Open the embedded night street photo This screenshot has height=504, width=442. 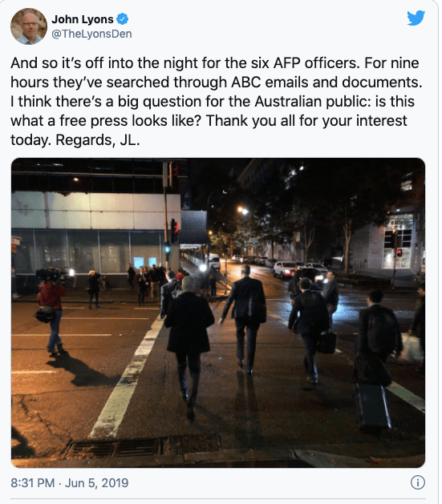(x=218, y=312)
